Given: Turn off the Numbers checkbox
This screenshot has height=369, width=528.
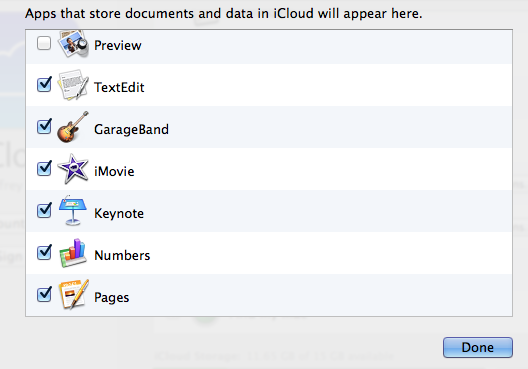Looking at the screenshot, I should coord(44,253).
